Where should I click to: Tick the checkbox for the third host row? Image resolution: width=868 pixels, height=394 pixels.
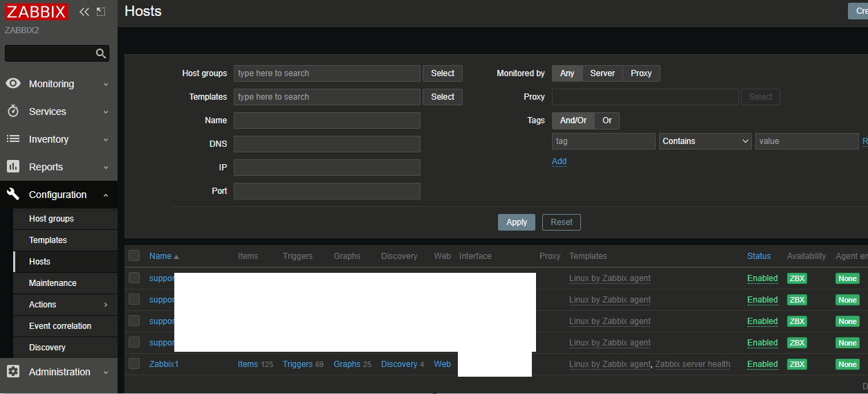tap(134, 321)
